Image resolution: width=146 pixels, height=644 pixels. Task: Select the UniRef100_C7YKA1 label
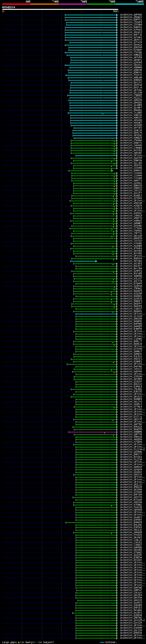[x=131, y=228]
